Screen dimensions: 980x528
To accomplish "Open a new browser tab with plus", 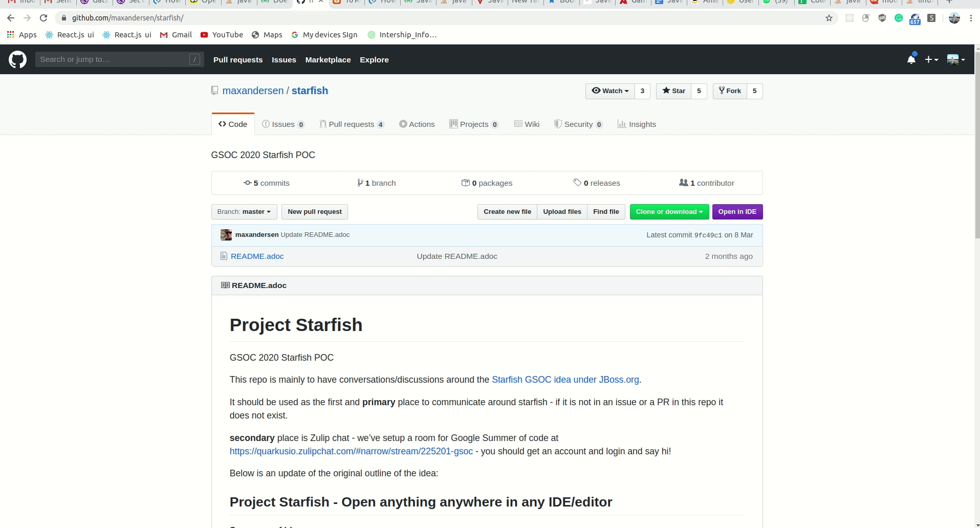I will [949, 2].
